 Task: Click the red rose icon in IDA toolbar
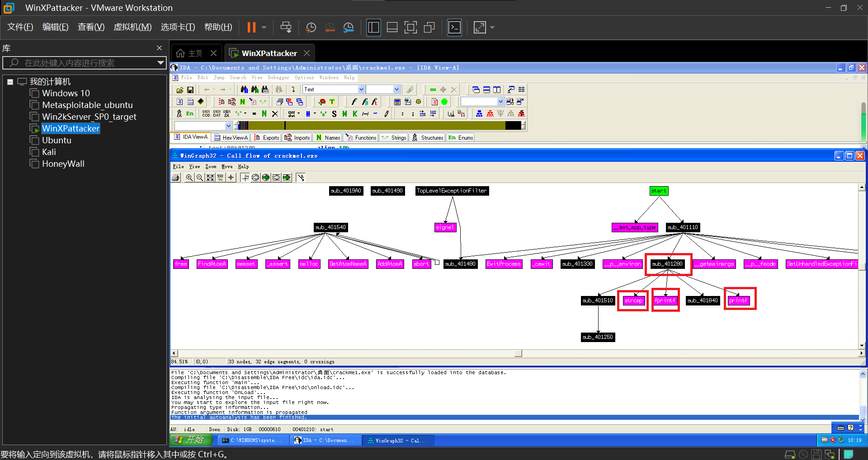[x=322, y=102]
